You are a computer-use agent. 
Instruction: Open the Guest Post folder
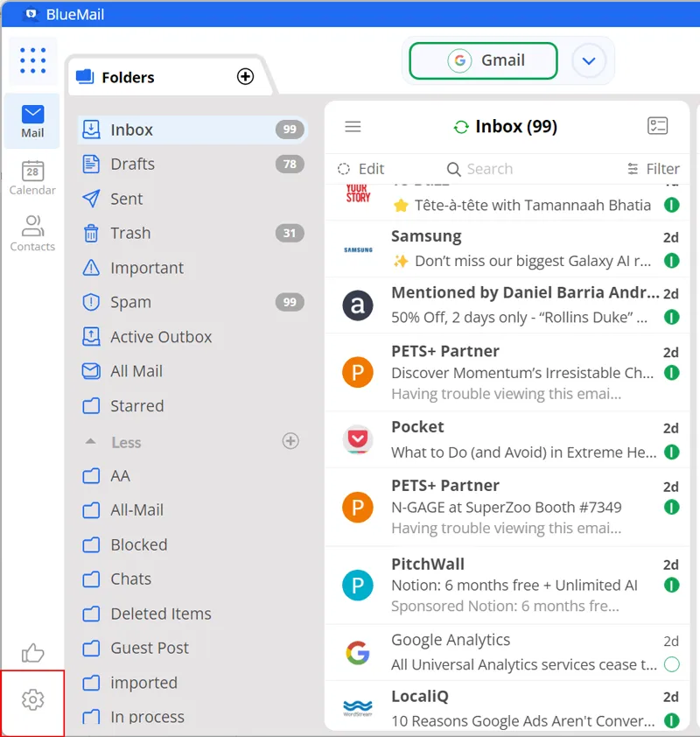pos(192,648)
